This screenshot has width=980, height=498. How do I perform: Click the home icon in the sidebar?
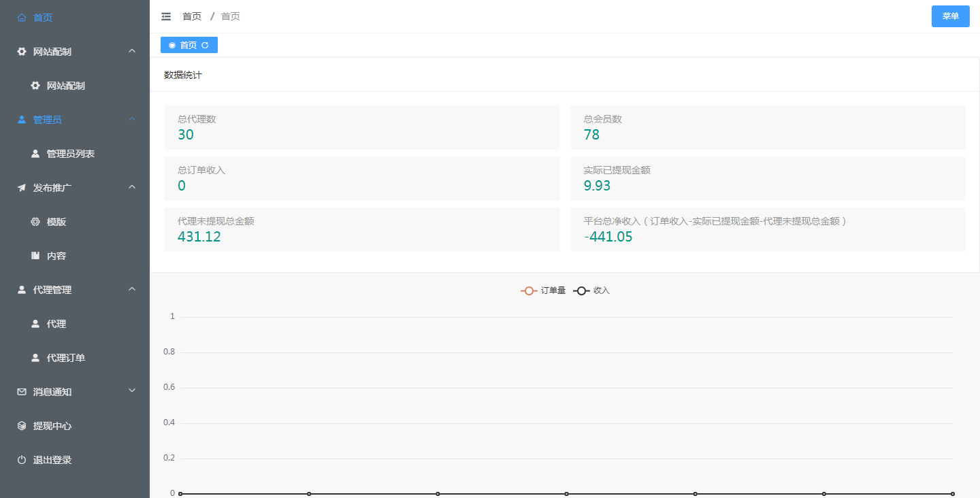pos(22,18)
